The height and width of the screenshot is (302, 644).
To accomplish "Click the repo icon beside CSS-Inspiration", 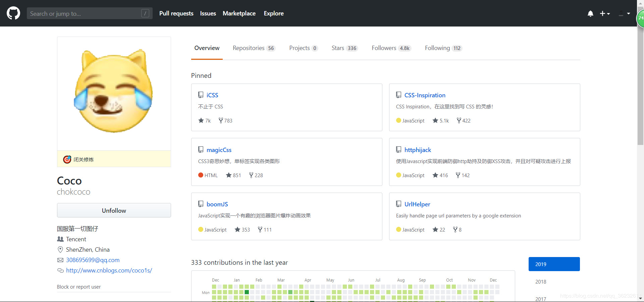I will 398,95.
